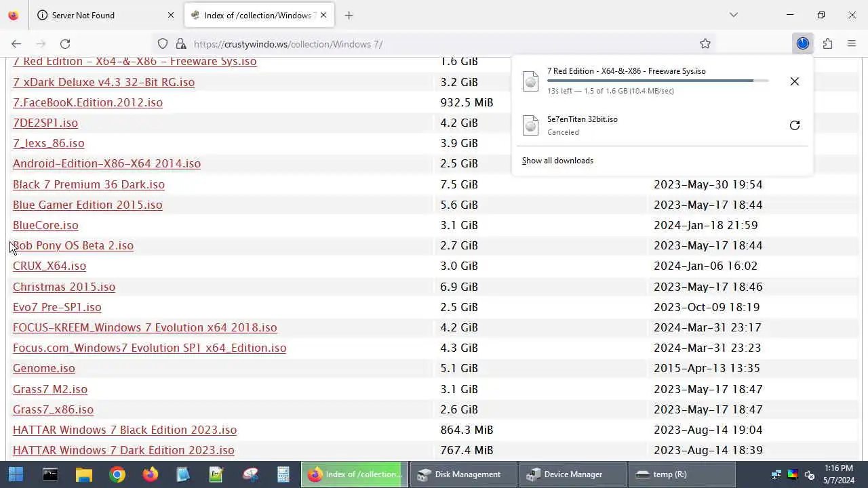Image resolution: width=868 pixels, height=488 pixels.
Task: Open pinned Firefox icon in the taskbar
Action: (x=150, y=474)
